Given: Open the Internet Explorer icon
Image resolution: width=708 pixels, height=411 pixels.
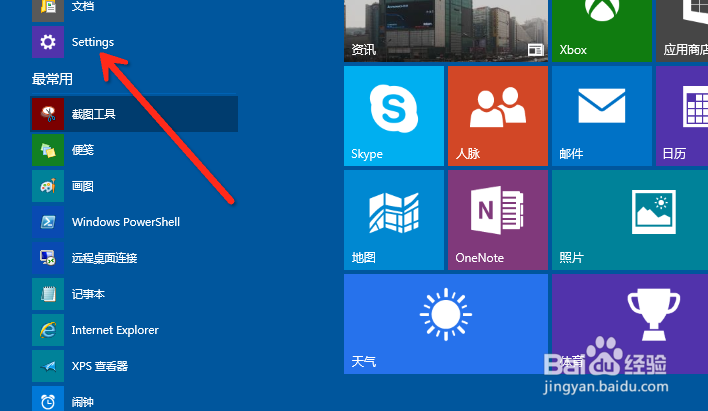Looking at the screenshot, I should point(48,330).
